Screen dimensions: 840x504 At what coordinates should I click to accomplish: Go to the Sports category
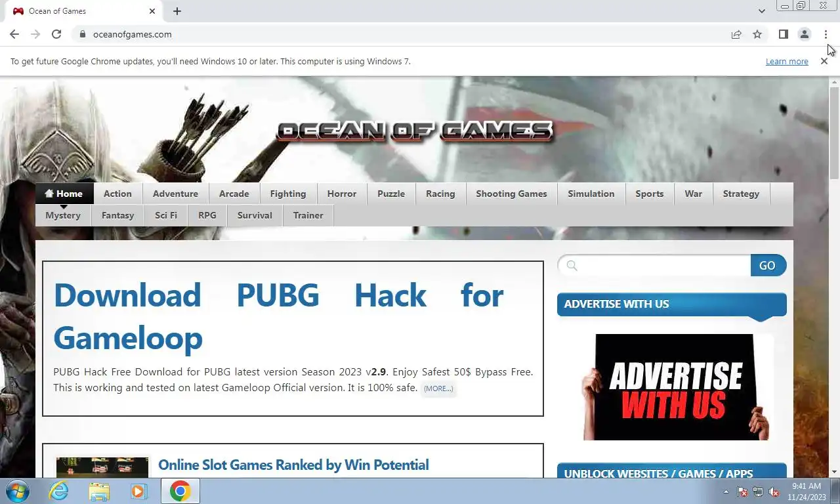coord(650,194)
